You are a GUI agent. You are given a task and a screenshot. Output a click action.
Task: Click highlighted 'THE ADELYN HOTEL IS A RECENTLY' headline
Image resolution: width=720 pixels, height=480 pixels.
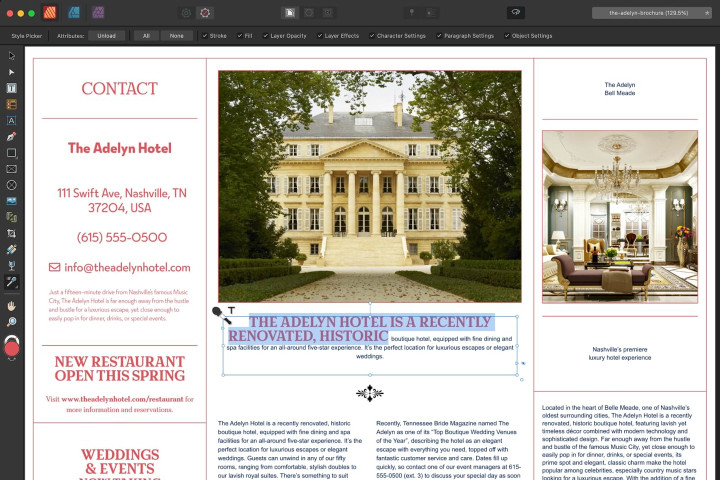(x=370, y=322)
